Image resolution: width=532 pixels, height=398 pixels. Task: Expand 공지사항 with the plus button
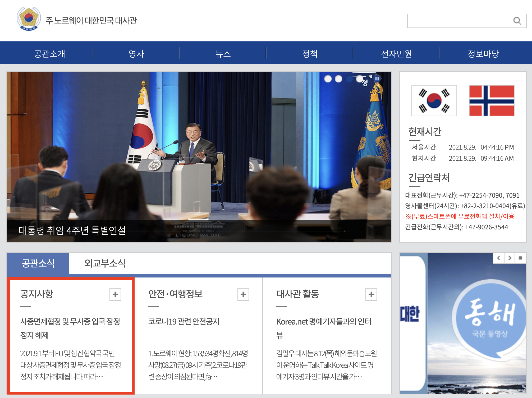coord(115,294)
